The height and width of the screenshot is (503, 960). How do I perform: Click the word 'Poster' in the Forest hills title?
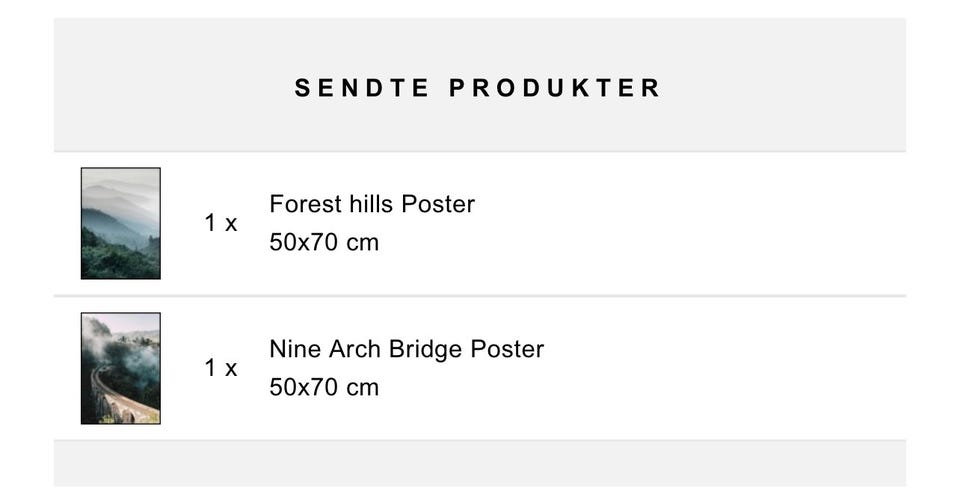(x=437, y=204)
